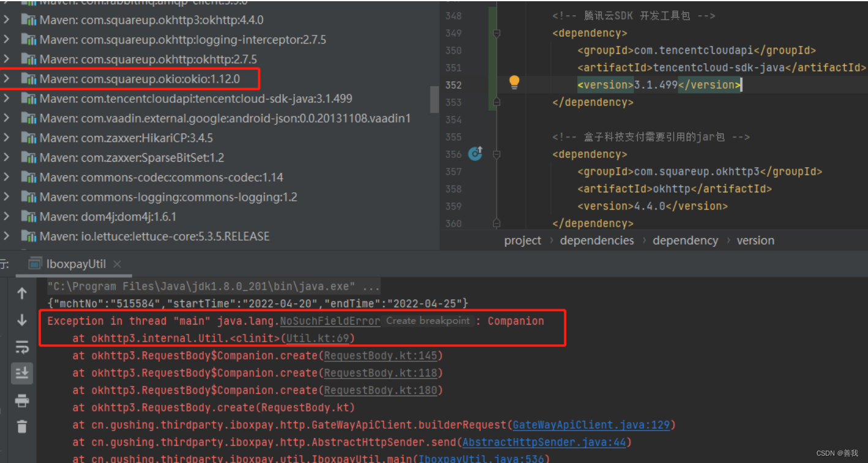Place cursor in version 3.1.499 text
Viewport: 868px width, 463px height.
(656, 85)
